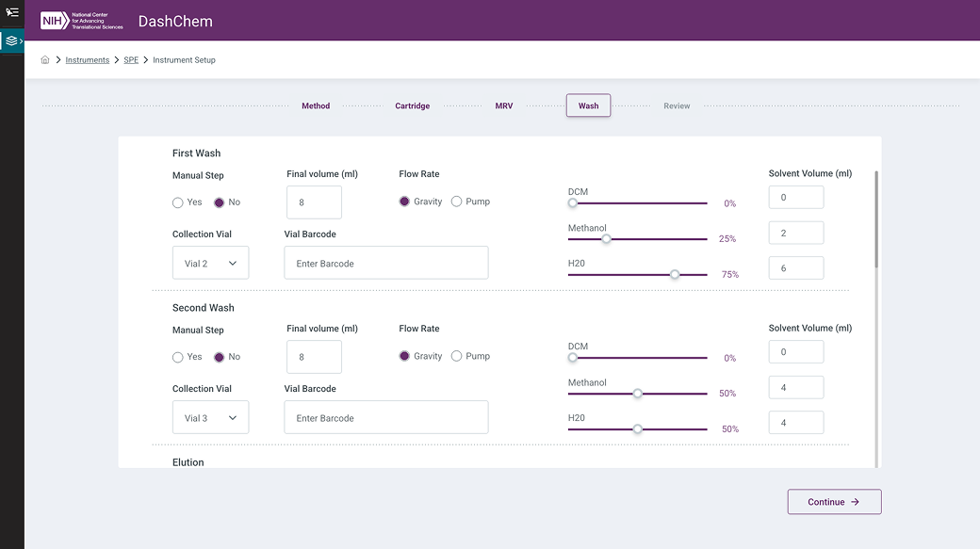Open the Instruments breadcrumb link
The height and width of the screenshot is (549, 980).
[88, 60]
